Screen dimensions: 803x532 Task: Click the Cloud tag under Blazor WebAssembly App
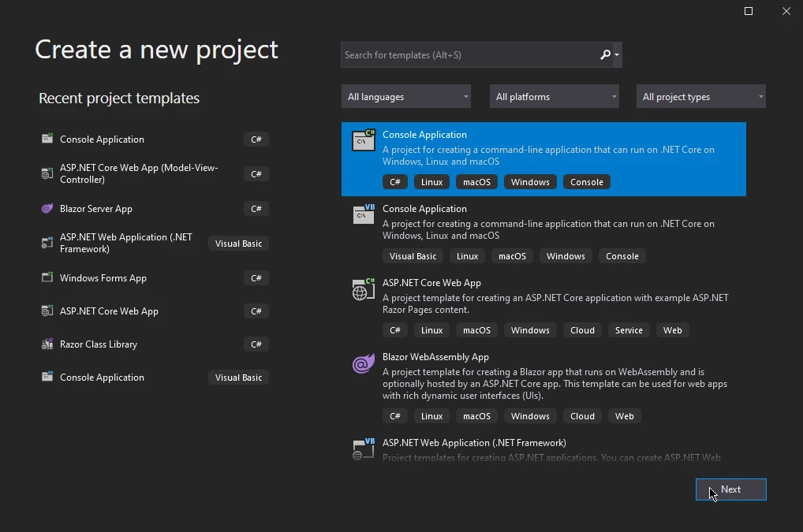click(x=582, y=416)
